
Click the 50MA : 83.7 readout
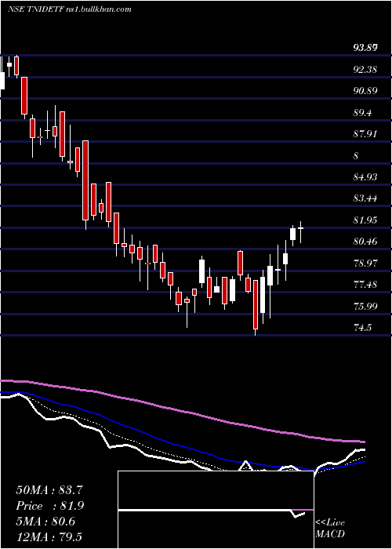49,490
